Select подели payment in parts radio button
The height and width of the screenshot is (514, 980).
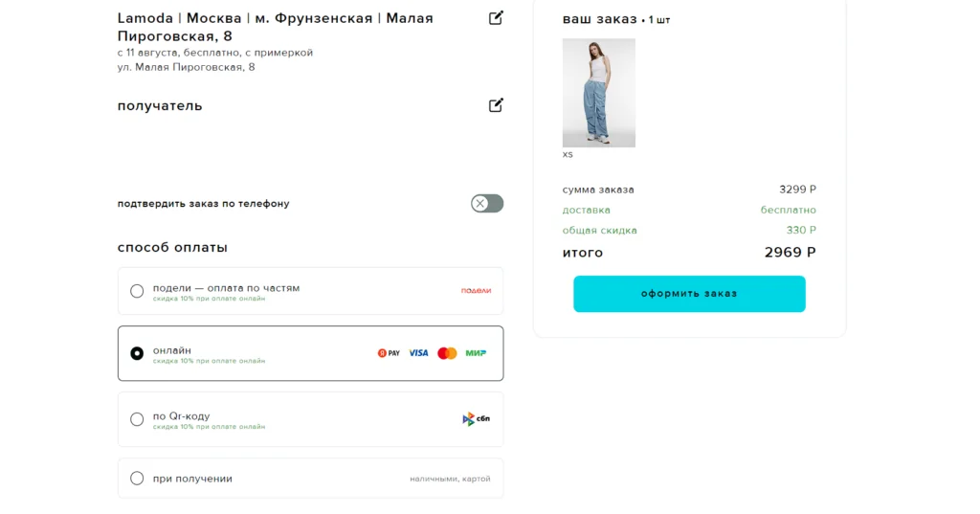click(137, 291)
